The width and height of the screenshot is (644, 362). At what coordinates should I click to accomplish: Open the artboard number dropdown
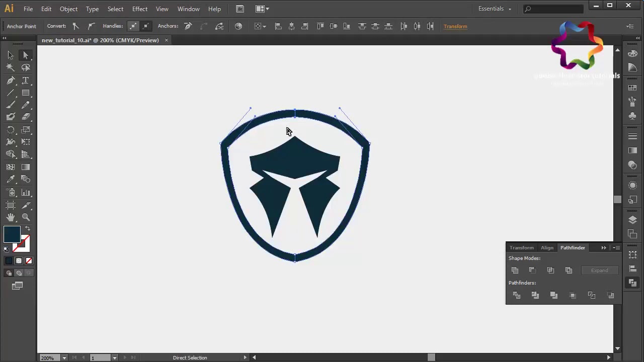coord(115,358)
